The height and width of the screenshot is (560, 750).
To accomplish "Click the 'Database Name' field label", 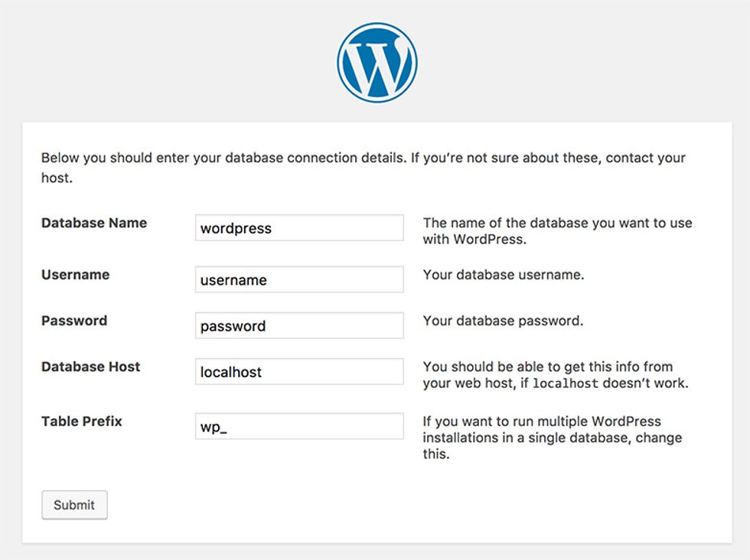I will click(94, 223).
